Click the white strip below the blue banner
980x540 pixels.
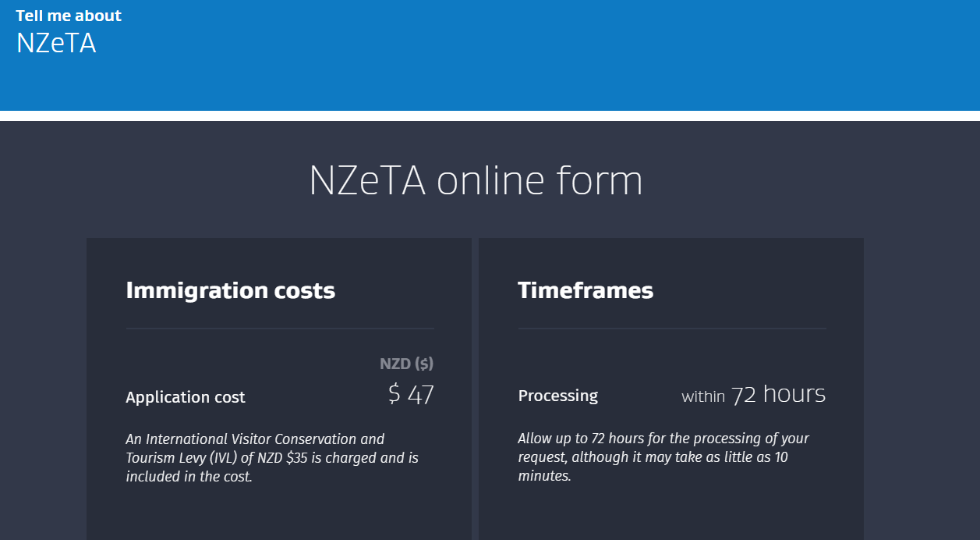490,115
